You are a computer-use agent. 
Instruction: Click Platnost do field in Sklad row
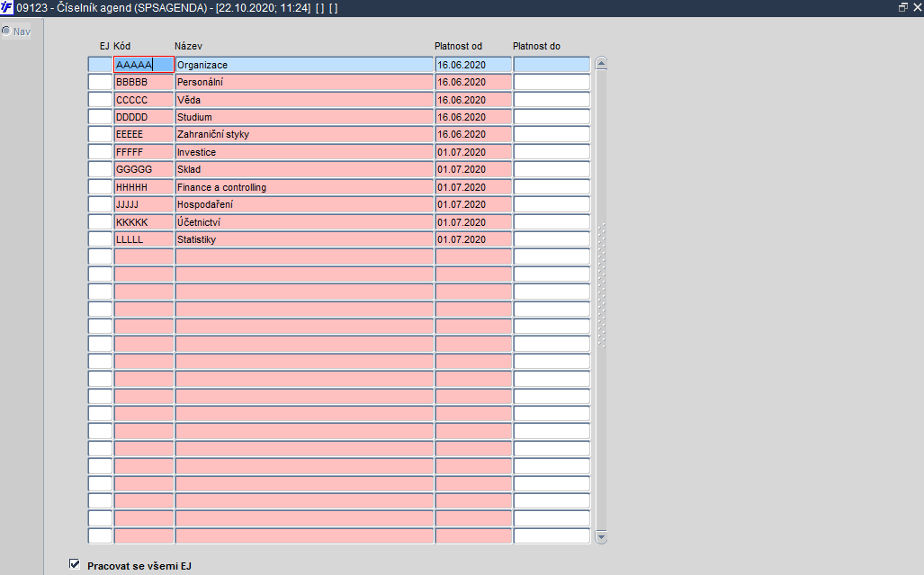[552, 169]
